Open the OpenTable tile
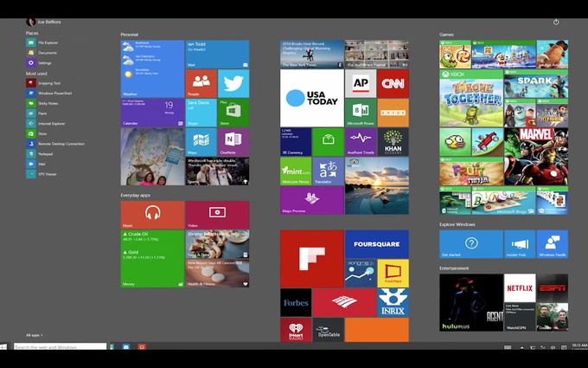Image resolution: width=588 pixels, height=368 pixels. point(328,330)
